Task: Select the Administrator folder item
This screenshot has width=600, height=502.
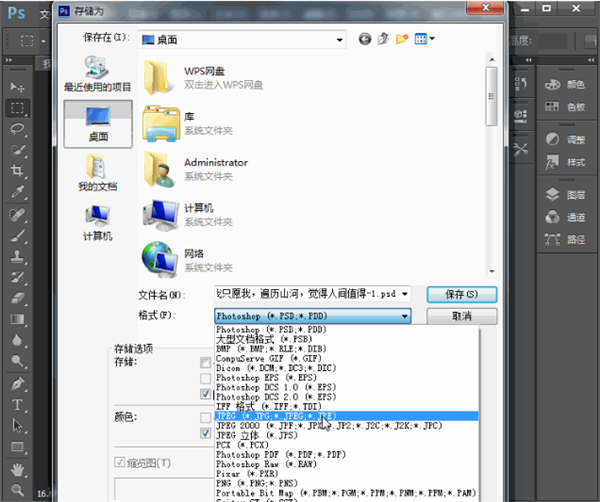Action: point(196,169)
